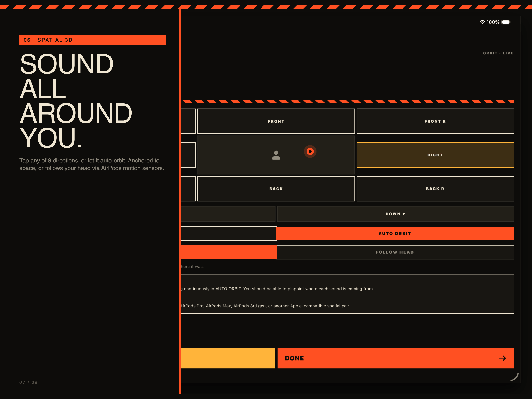
Task: Tap the Wi-Fi status icon
Action: click(x=482, y=22)
